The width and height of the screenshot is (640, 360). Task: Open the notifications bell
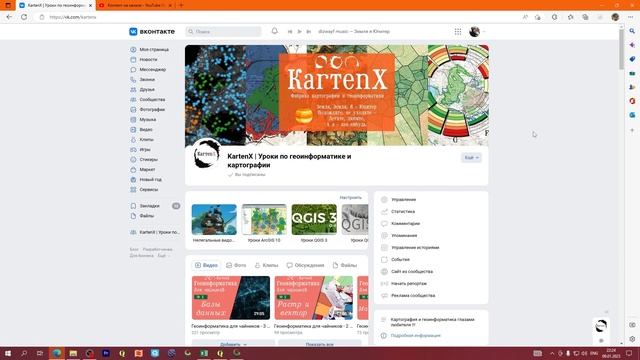click(x=275, y=31)
